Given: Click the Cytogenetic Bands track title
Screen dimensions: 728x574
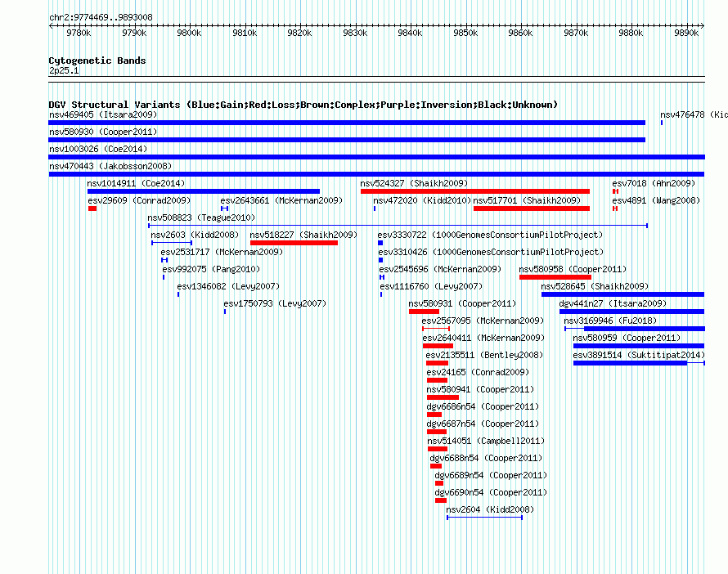Looking at the screenshot, I should pyautogui.click(x=97, y=61).
